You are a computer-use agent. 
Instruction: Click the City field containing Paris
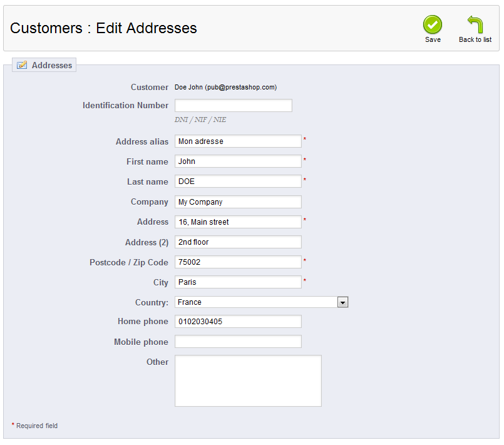[x=238, y=282]
